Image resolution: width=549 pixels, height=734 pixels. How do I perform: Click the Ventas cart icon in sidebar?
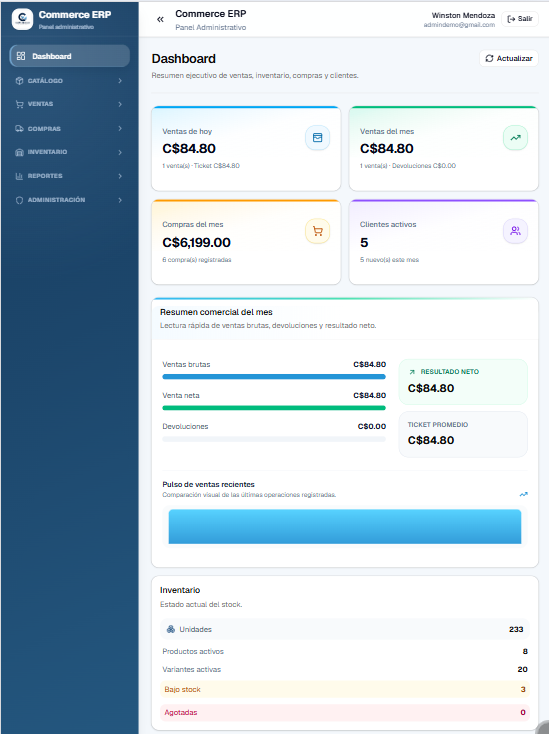point(19,104)
